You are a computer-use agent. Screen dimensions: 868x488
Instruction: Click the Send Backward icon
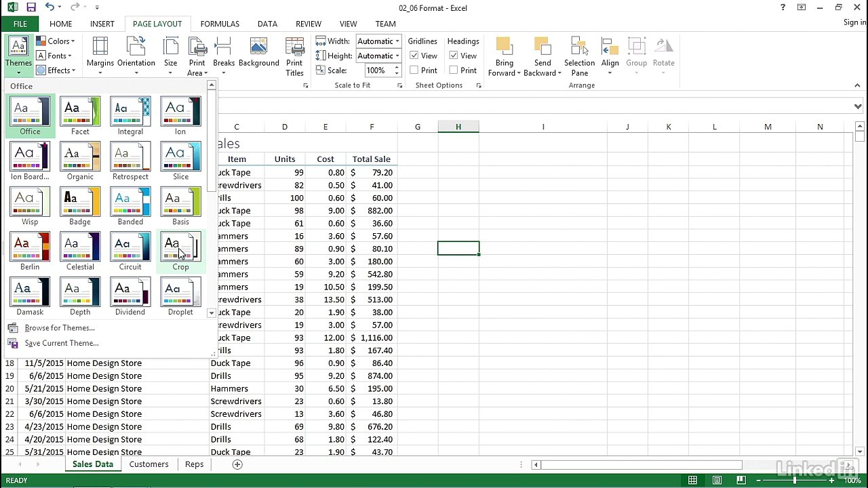click(x=542, y=47)
